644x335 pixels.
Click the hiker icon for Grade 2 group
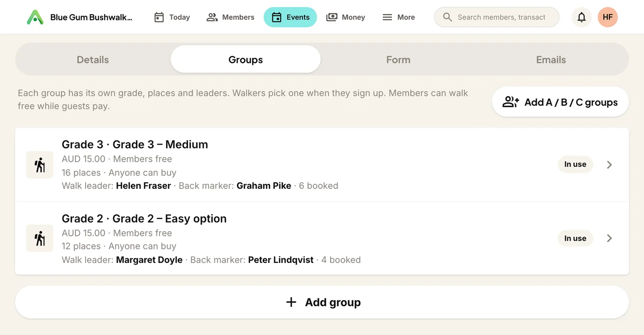[x=40, y=238]
